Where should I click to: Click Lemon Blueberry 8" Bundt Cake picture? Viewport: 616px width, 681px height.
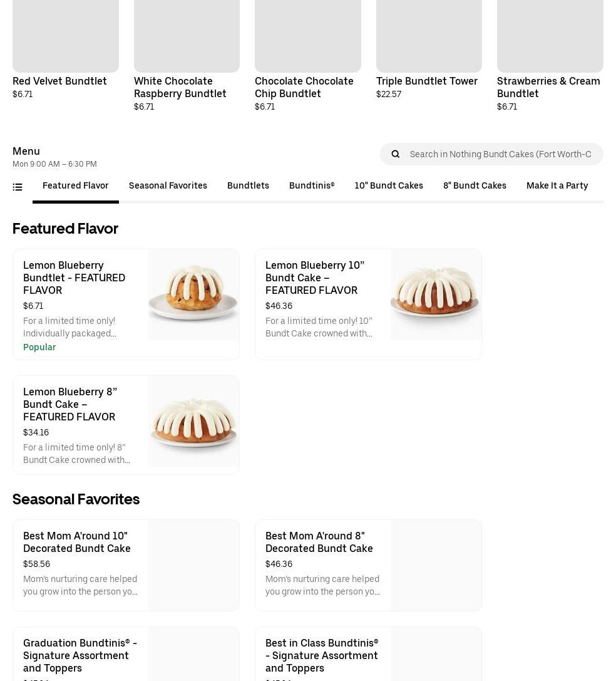point(193,421)
